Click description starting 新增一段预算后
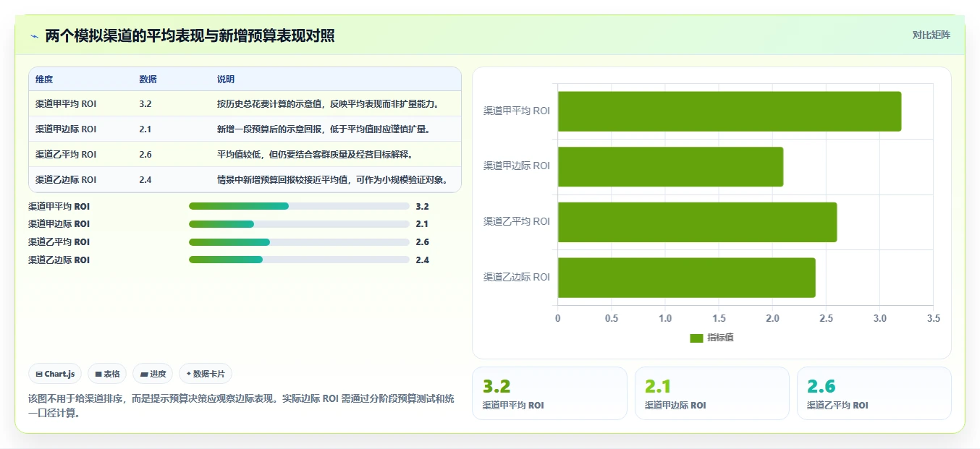980x449 pixels. (x=324, y=129)
